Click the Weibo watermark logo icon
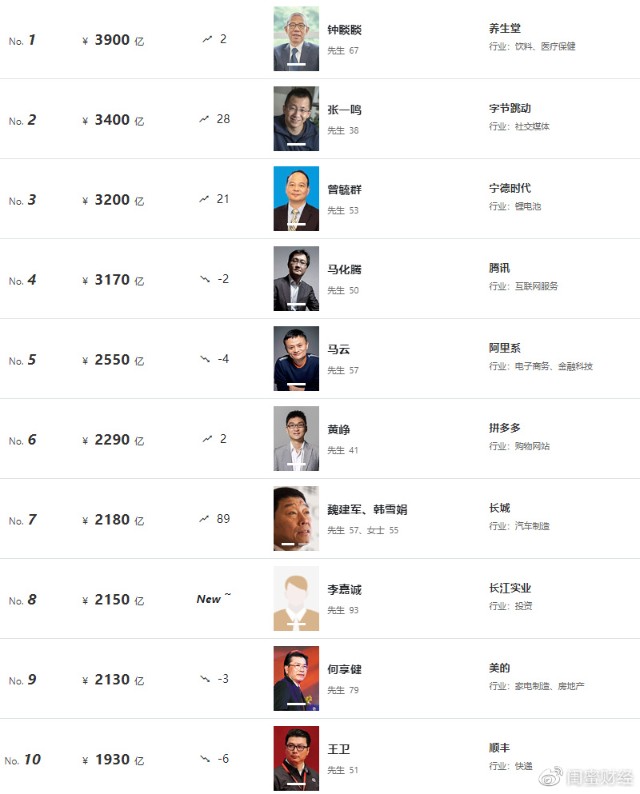Image resolution: width=640 pixels, height=794 pixels. pos(552,777)
